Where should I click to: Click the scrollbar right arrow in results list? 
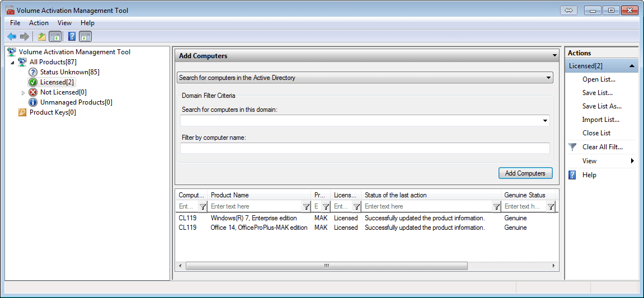point(554,266)
